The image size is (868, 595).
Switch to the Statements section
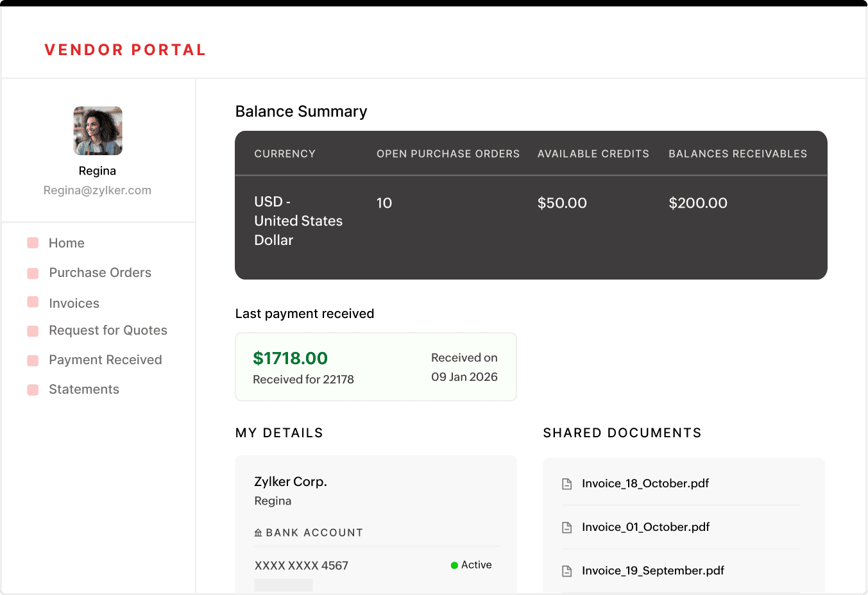(83, 389)
